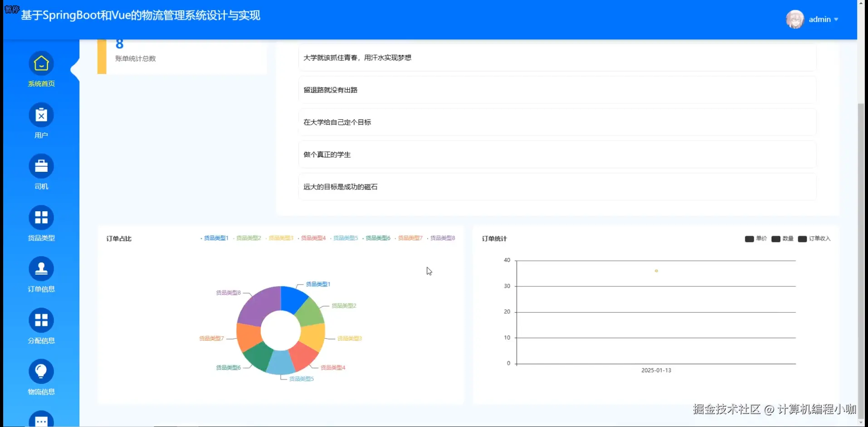Click the y-axis value 40

pyautogui.click(x=507, y=260)
